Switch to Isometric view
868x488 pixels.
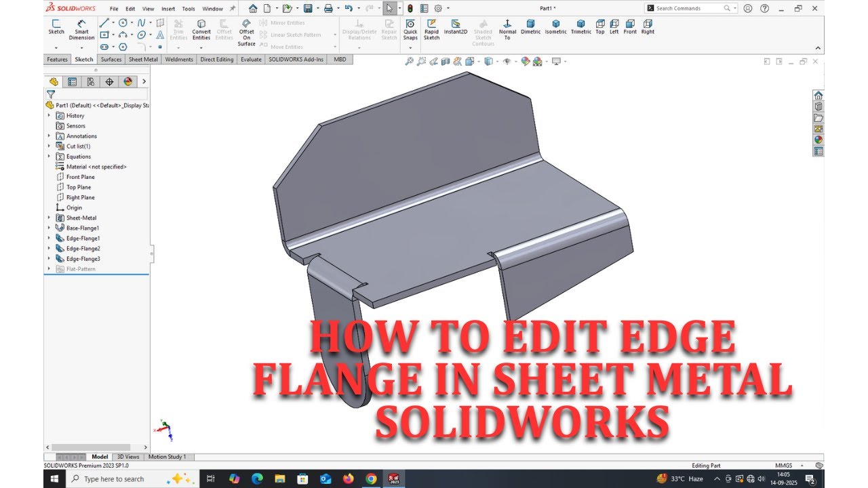(555, 27)
